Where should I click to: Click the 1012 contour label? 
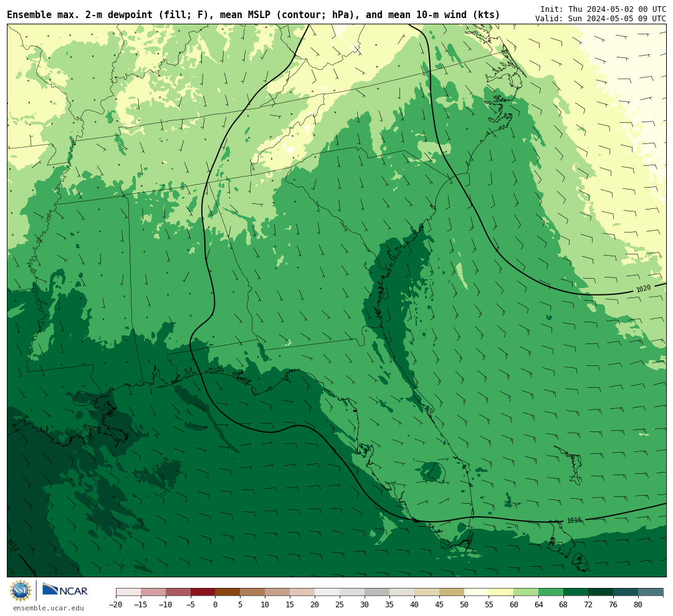click(13, 546)
